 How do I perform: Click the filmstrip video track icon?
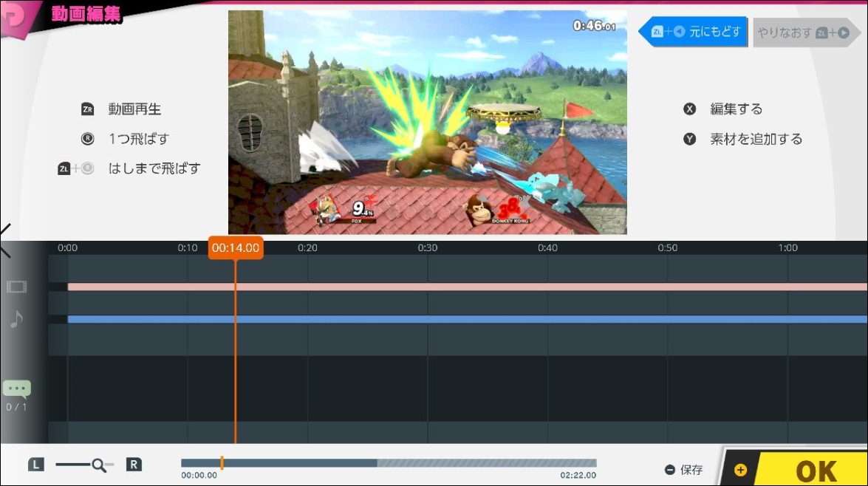[x=16, y=287]
